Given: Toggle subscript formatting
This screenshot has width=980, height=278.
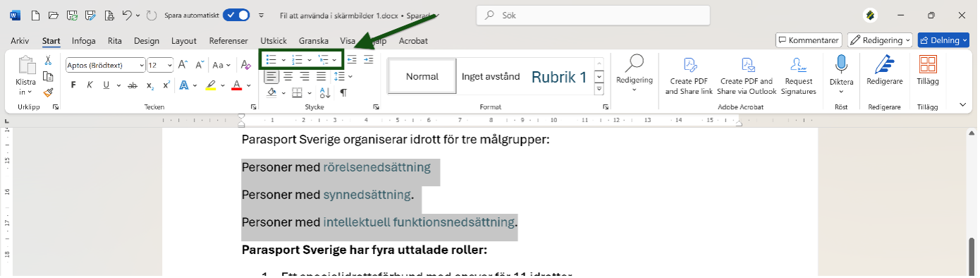Looking at the screenshot, I should [150, 85].
